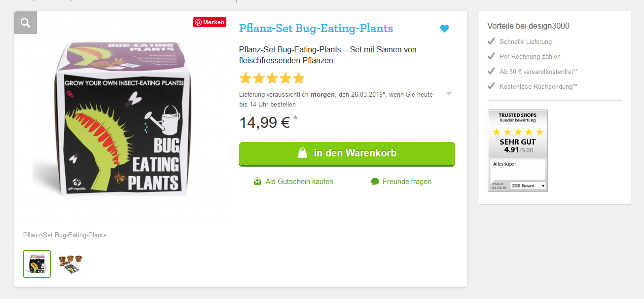Click the 'TRUSTED SHOPS Kundenbewertung' badge header

(x=517, y=117)
